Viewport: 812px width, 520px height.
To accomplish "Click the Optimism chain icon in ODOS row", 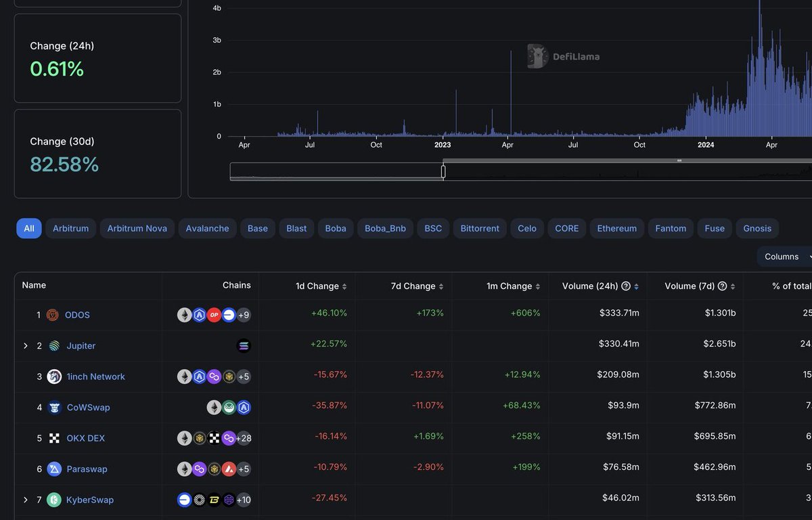I will coord(214,315).
